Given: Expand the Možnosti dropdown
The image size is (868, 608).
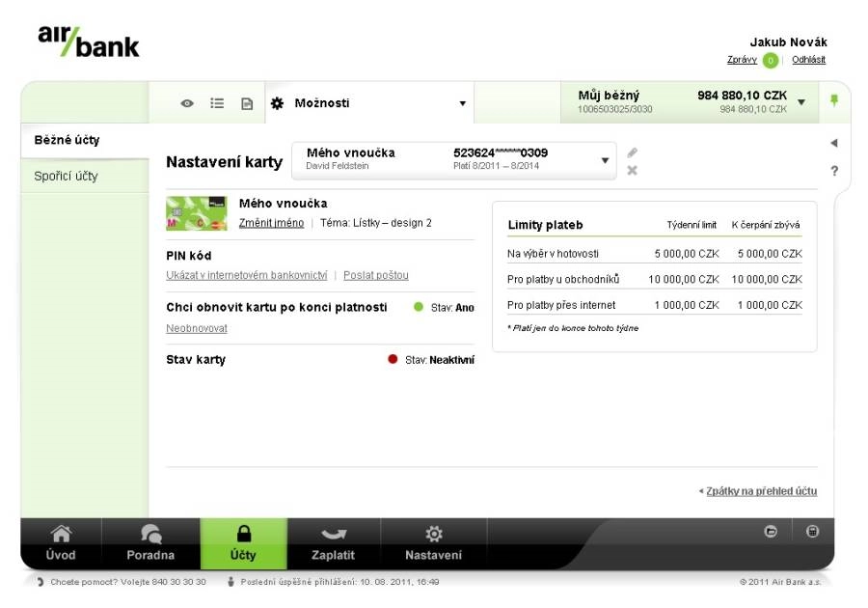Looking at the screenshot, I should (x=369, y=103).
